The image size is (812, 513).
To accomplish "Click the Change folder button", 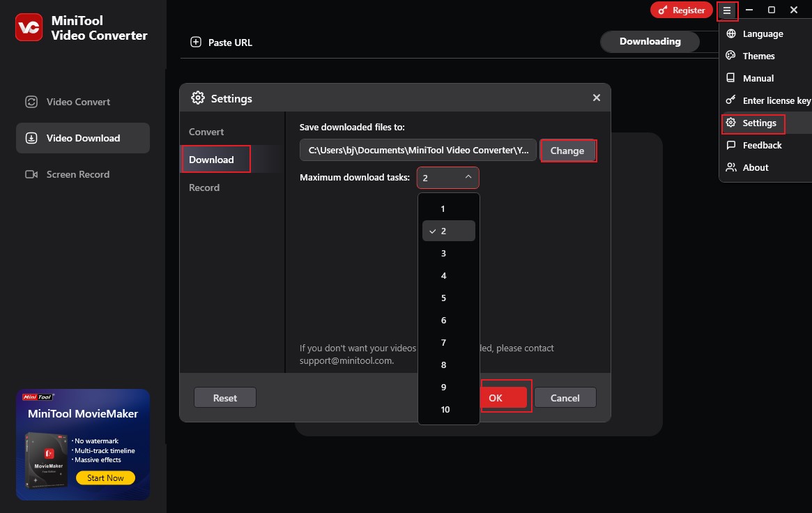I will click(x=567, y=151).
